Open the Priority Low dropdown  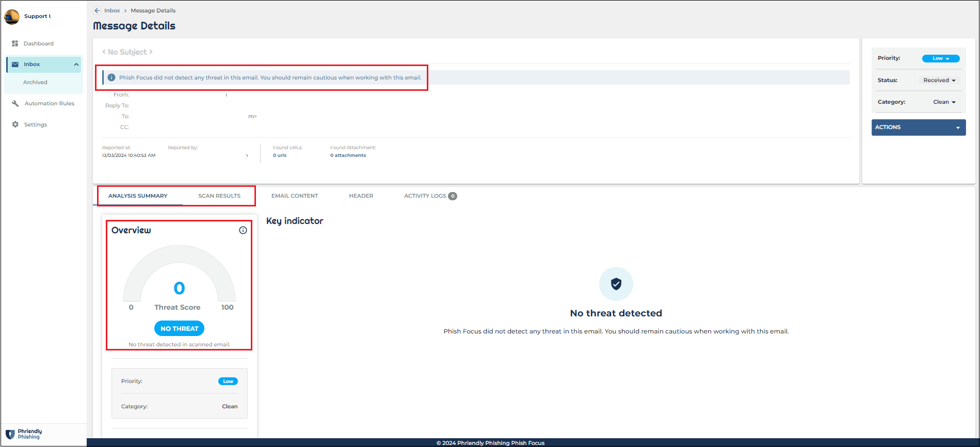941,58
